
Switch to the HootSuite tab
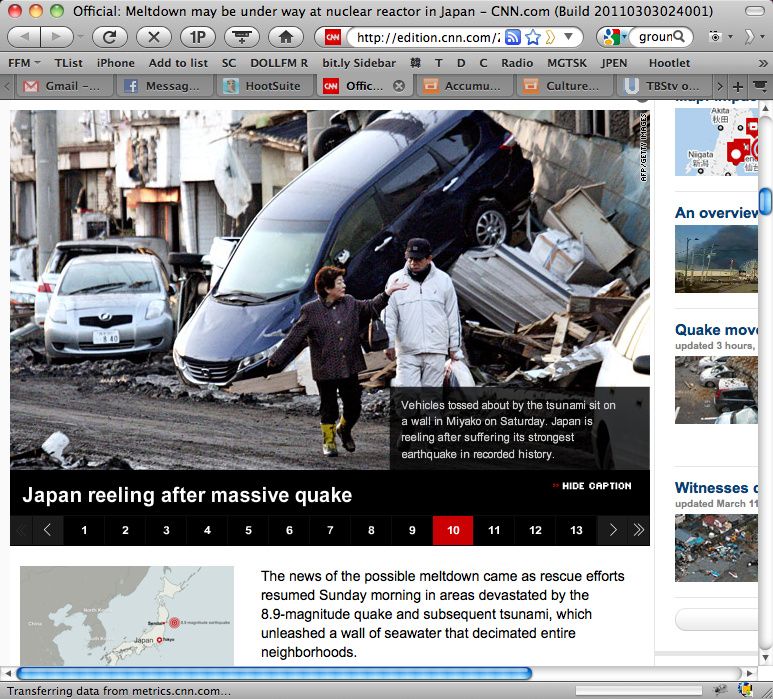click(x=265, y=86)
